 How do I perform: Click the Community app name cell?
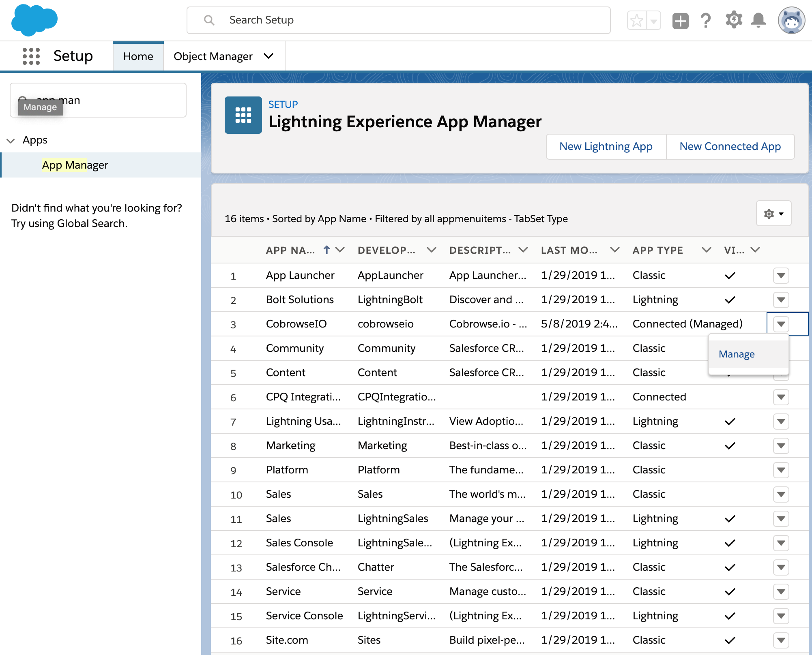(x=295, y=348)
